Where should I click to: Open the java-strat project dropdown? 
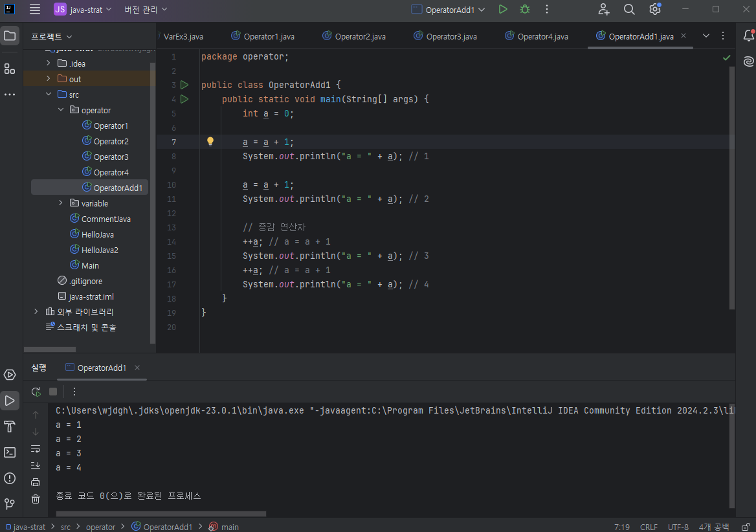tap(82, 9)
